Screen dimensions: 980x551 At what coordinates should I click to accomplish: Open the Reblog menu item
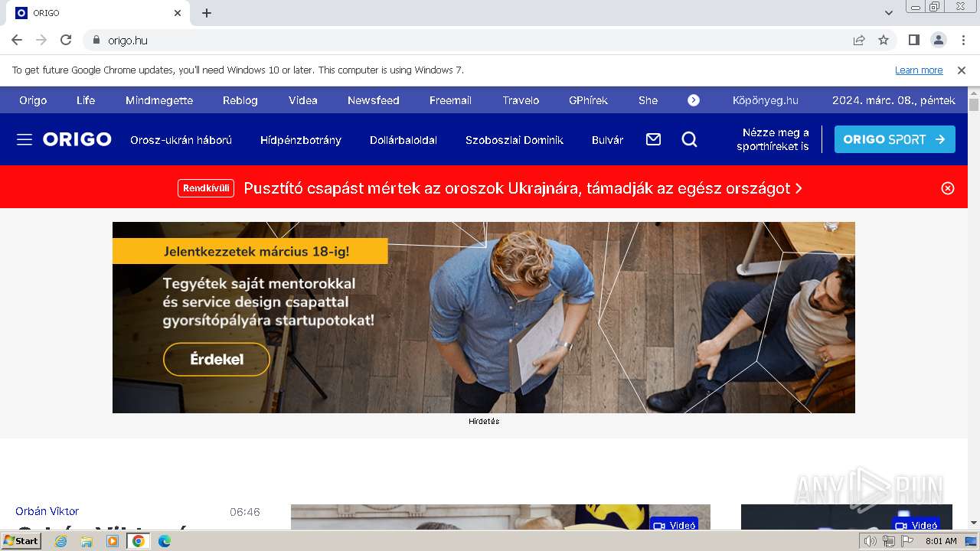pyautogui.click(x=240, y=100)
